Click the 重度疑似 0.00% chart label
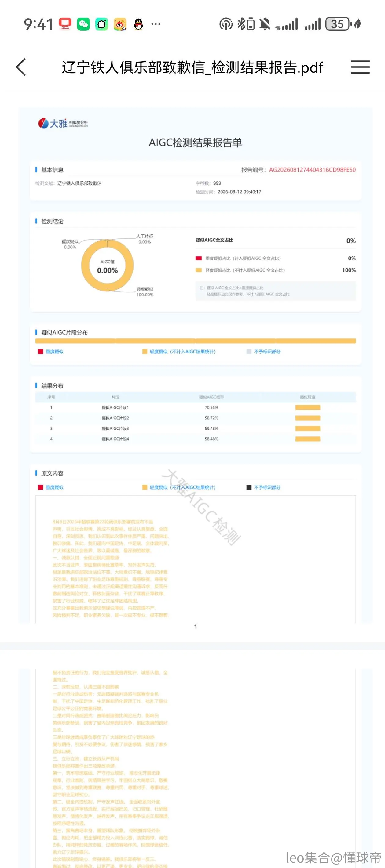 [70, 244]
